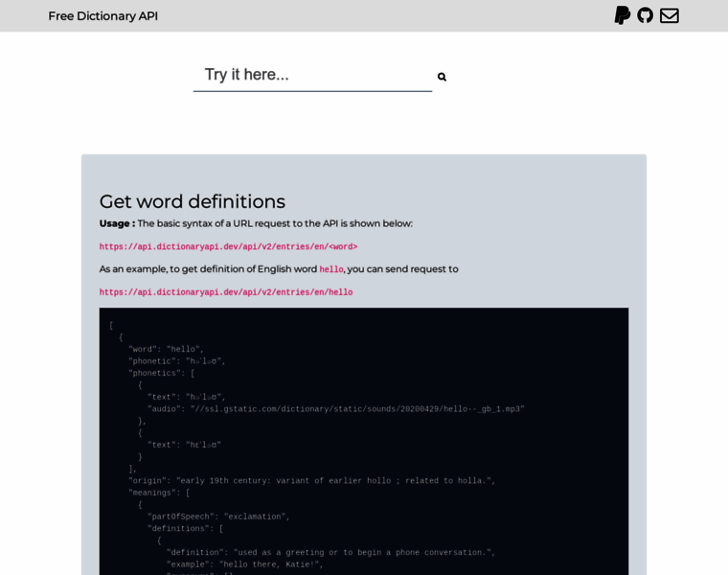Focus the "Try it here..." search field
728x575 pixels.
[312, 75]
